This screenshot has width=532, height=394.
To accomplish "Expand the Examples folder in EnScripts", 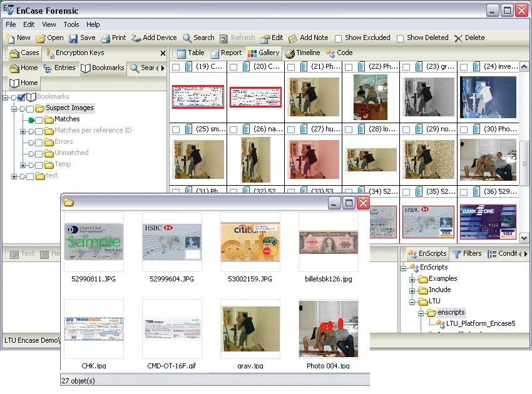I will pyautogui.click(x=412, y=279).
